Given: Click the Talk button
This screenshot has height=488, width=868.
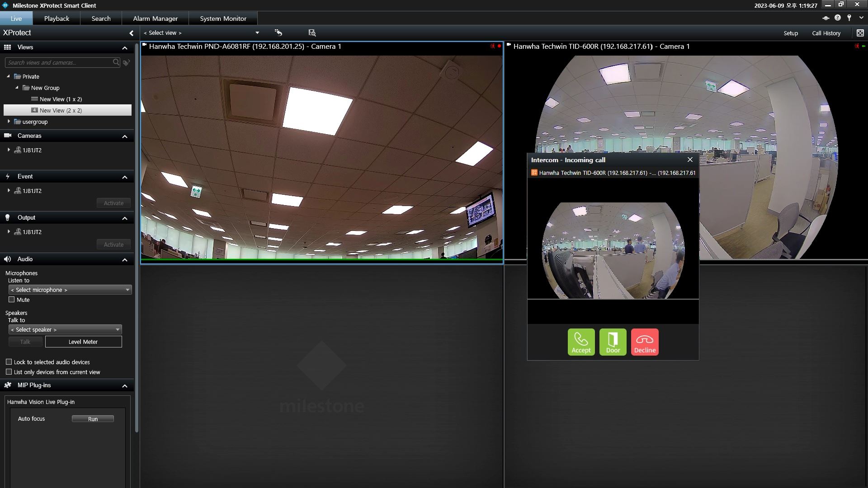Looking at the screenshot, I should point(25,342).
